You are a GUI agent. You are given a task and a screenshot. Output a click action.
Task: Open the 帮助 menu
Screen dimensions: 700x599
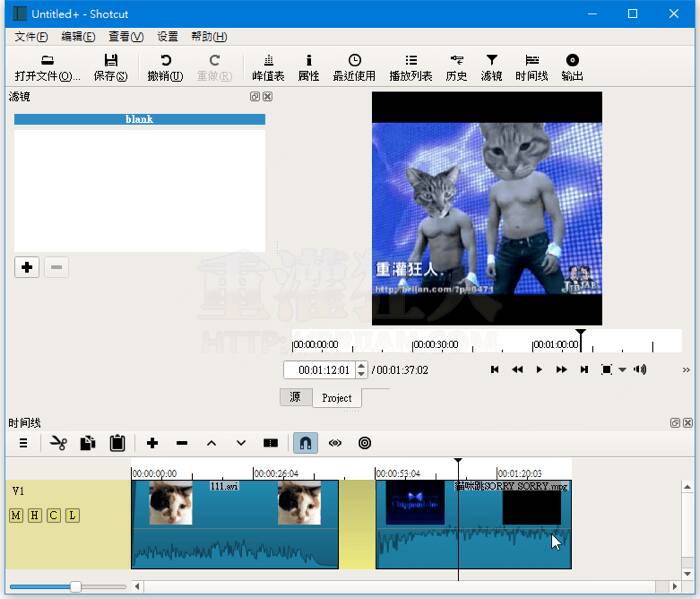tap(209, 37)
